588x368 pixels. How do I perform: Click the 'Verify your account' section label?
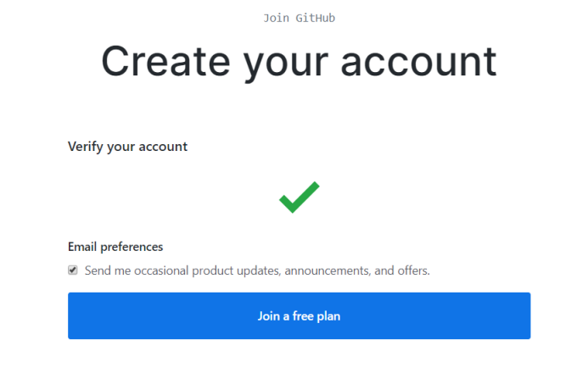(x=127, y=147)
